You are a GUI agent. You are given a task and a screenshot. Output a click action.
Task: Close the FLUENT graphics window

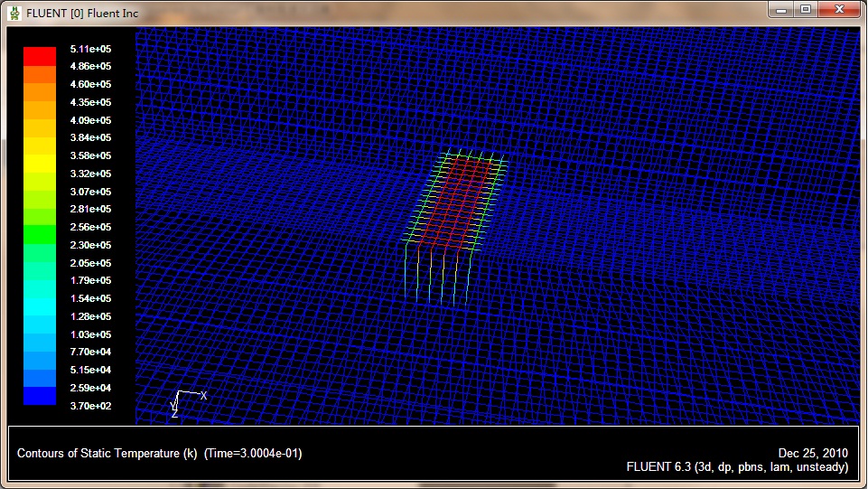tap(837, 9)
